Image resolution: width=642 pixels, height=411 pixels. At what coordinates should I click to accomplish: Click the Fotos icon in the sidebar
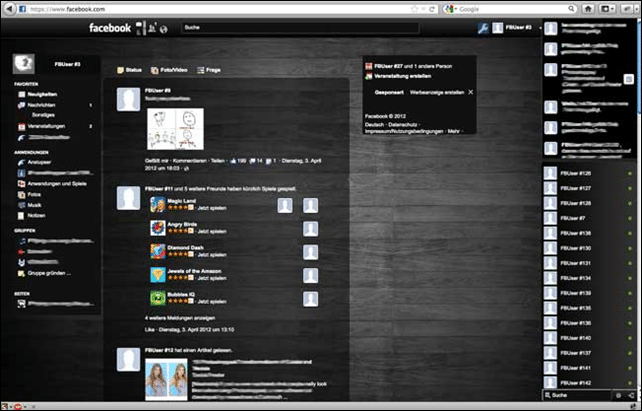21,195
